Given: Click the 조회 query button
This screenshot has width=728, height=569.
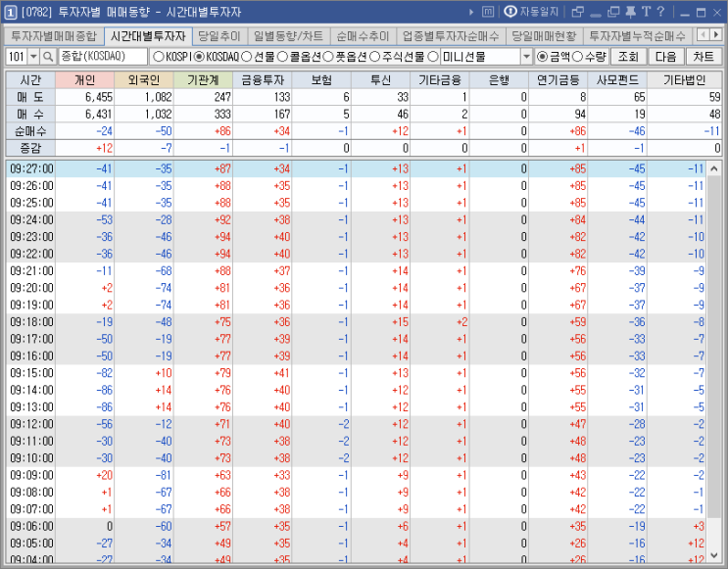Looking at the screenshot, I should [629, 57].
